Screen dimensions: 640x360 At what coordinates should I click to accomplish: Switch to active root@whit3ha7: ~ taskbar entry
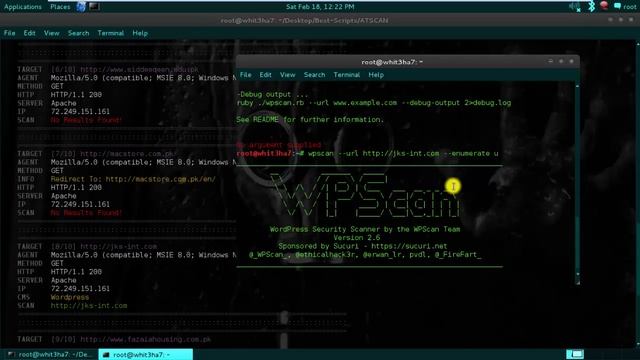(x=146, y=354)
